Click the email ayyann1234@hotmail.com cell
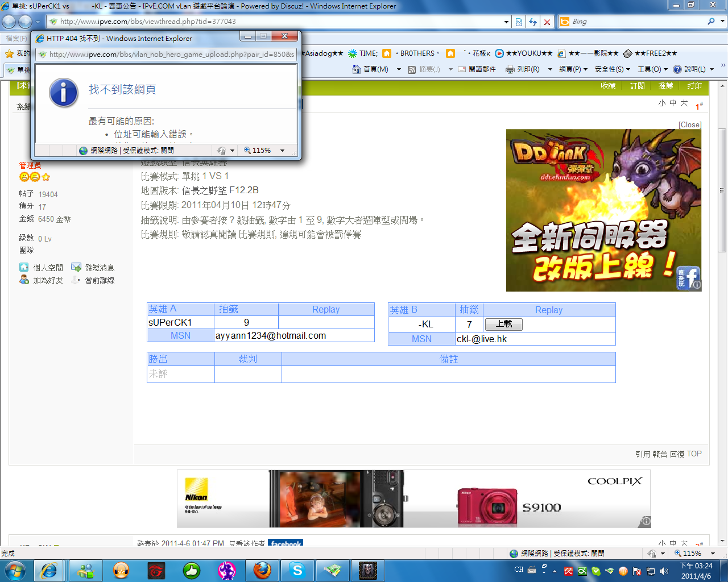The image size is (728, 582). (x=294, y=336)
